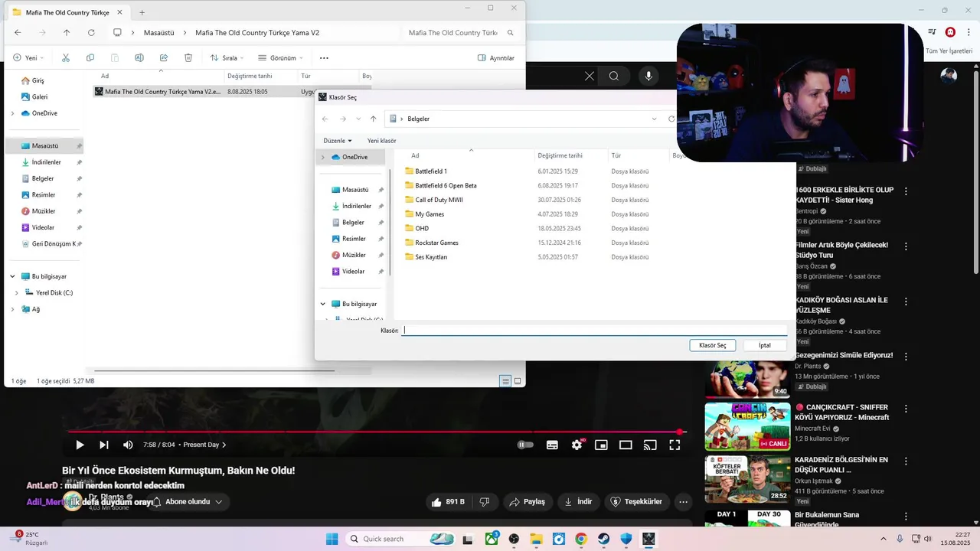This screenshot has width=980, height=551.
Task: Open Steam from the taskbar
Action: pos(603,539)
